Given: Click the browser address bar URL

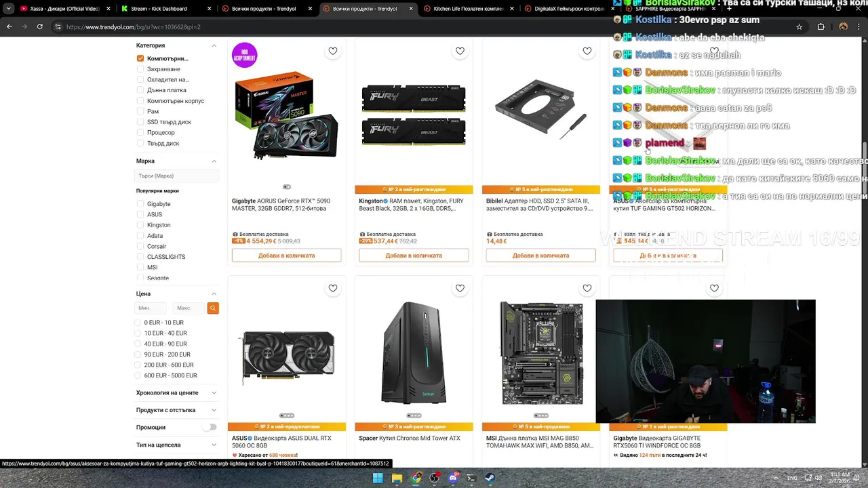Looking at the screenshot, I should (x=134, y=27).
